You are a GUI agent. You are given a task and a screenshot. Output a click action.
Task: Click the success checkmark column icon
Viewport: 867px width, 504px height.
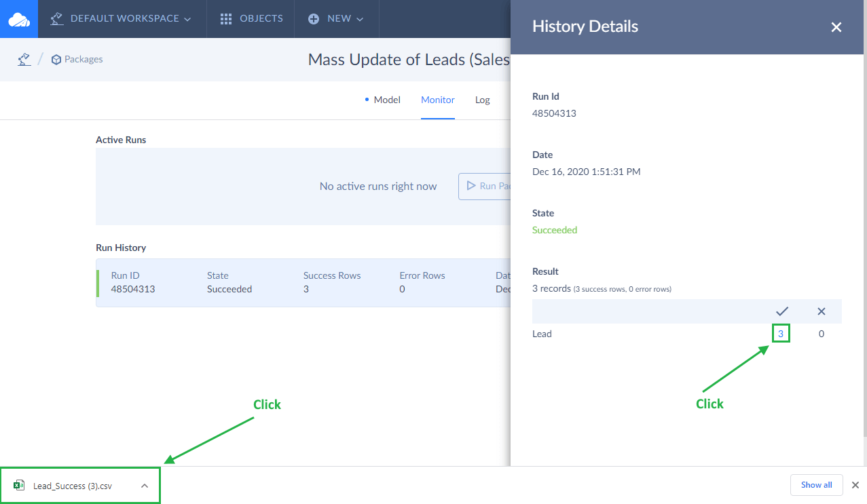(781, 311)
